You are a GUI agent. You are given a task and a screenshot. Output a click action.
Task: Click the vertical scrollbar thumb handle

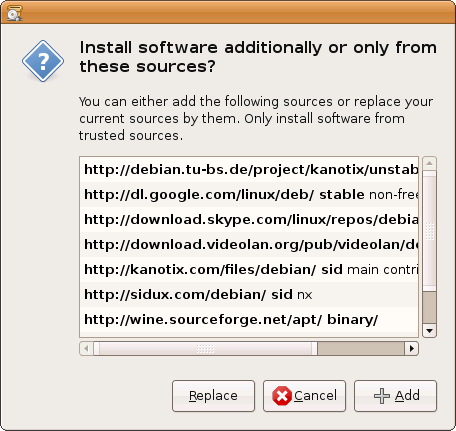point(429,231)
